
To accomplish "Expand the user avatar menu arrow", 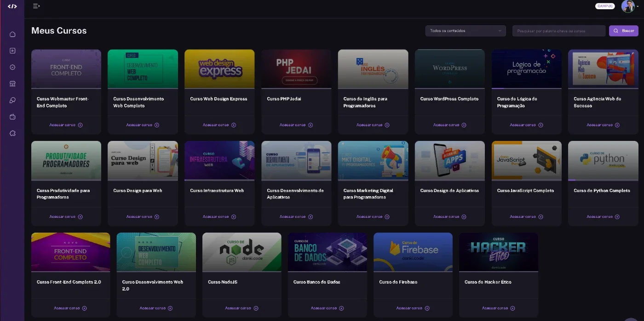I will (x=638, y=6).
